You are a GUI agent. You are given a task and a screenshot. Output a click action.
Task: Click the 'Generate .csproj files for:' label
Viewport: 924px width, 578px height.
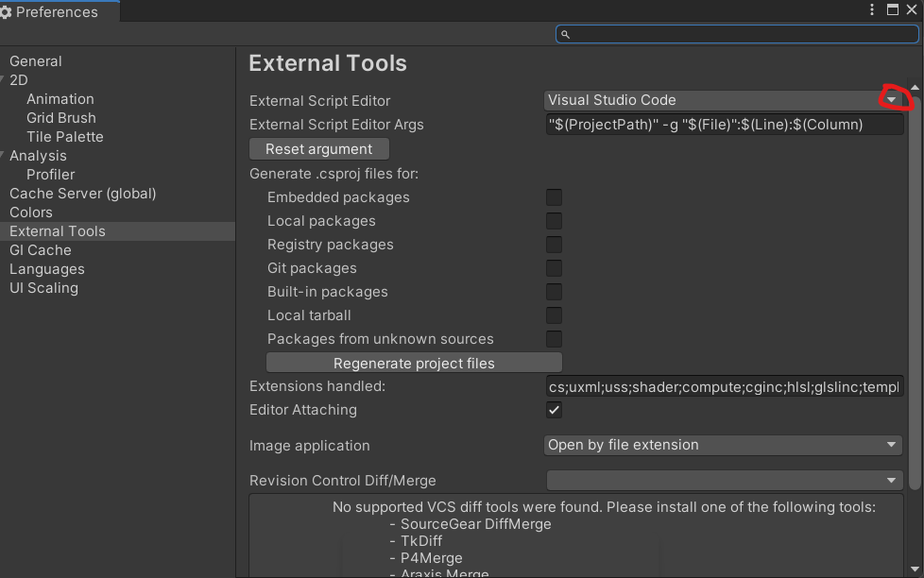334,174
